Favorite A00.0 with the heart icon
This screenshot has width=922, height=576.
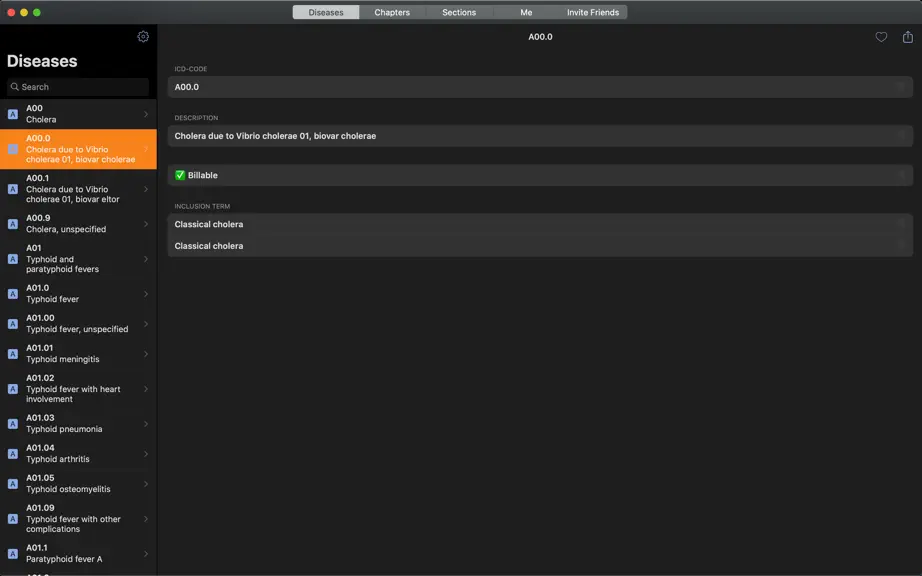(x=881, y=37)
